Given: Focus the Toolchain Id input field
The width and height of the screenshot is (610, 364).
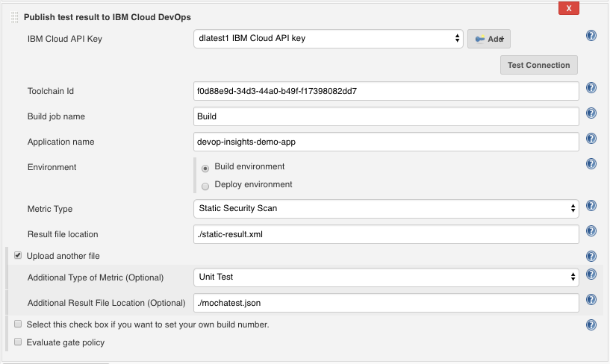Looking at the screenshot, I should (x=386, y=91).
